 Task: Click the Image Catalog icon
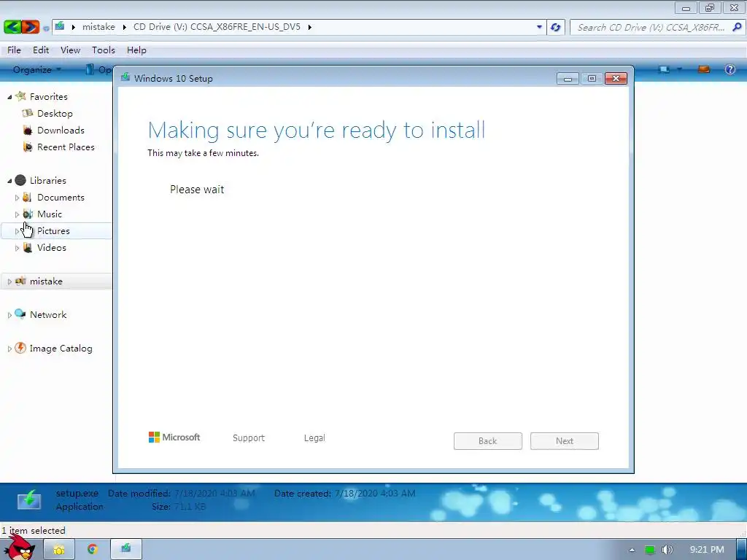pyautogui.click(x=20, y=348)
